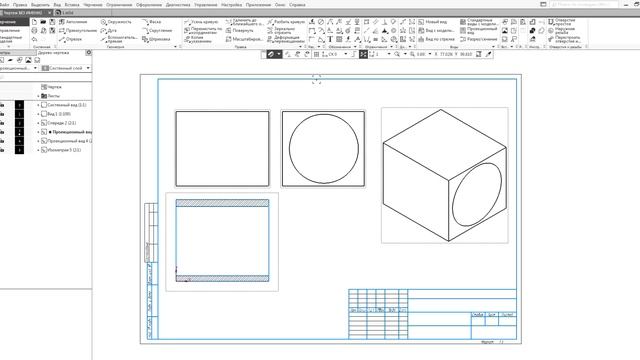Choose Разбить кривую tool

point(286,22)
